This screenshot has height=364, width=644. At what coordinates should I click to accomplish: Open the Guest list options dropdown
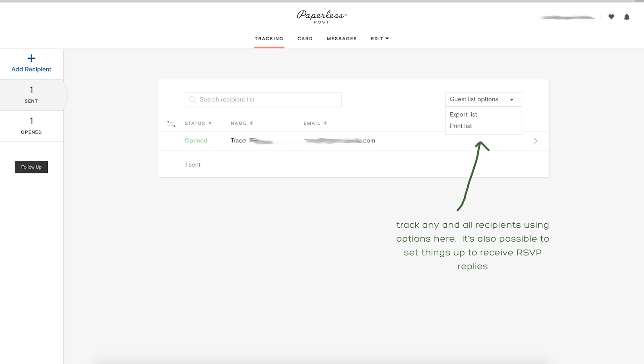click(483, 99)
